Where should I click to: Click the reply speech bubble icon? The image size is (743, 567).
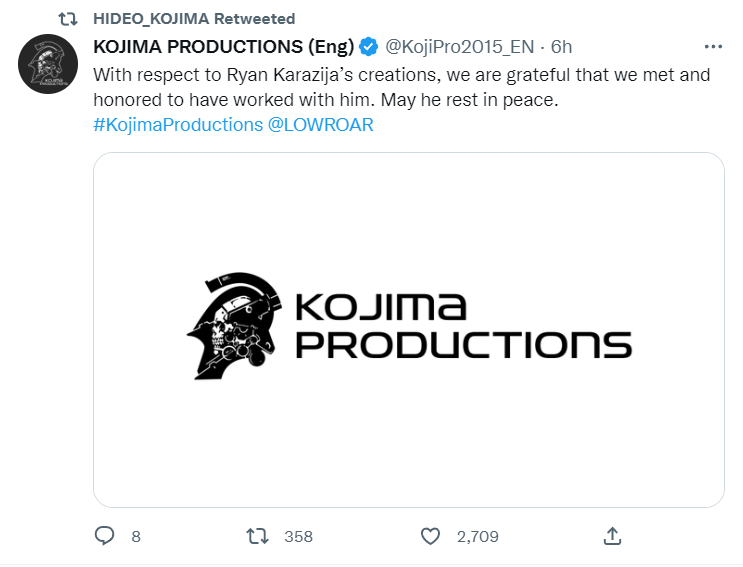coord(104,536)
